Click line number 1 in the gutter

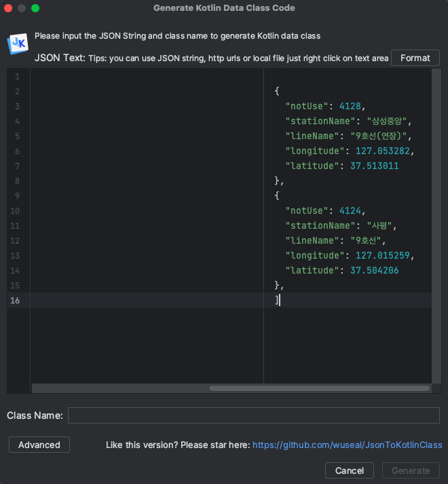coord(17,76)
